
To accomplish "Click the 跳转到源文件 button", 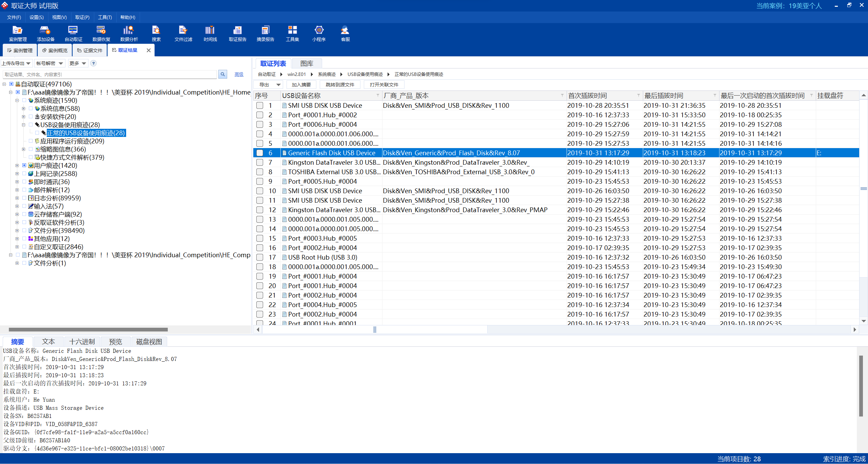I will pos(340,85).
